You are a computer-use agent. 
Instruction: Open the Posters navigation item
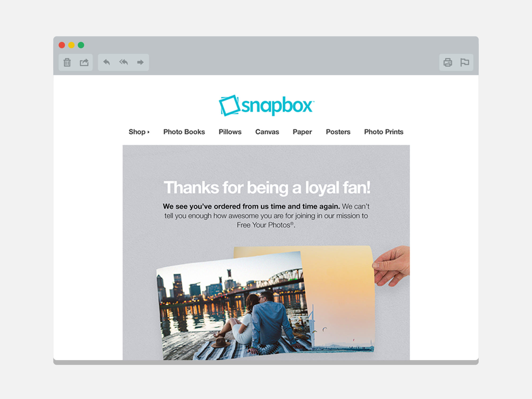pyautogui.click(x=338, y=132)
